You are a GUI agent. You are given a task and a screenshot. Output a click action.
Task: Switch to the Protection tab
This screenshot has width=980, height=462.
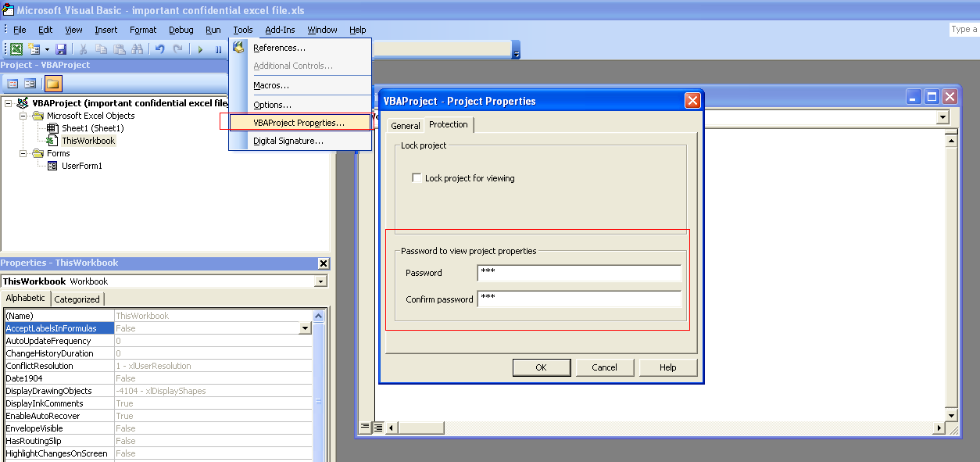pyautogui.click(x=448, y=124)
